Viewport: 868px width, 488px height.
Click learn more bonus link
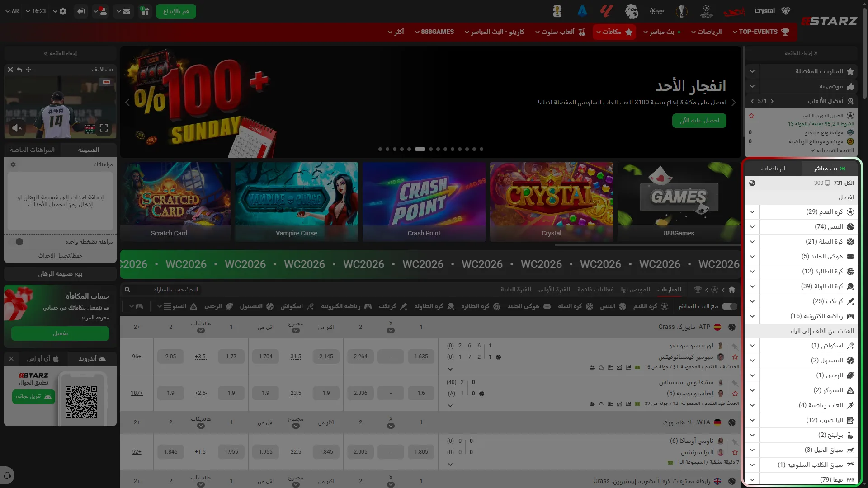click(x=95, y=318)
